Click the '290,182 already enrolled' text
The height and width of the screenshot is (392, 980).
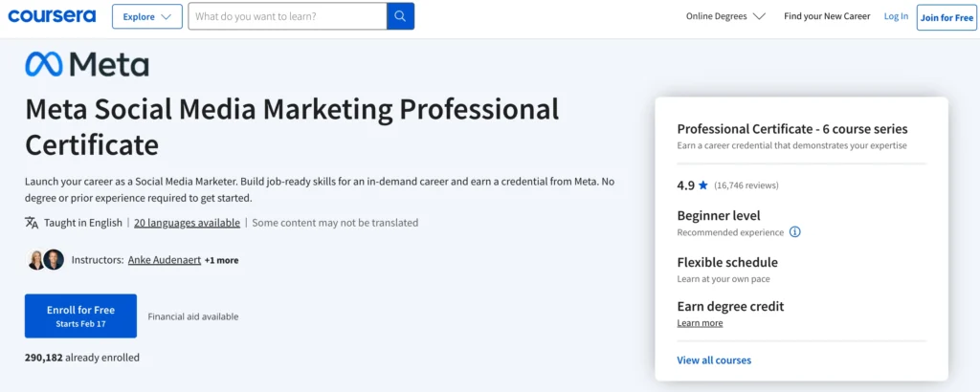[82, 358]
